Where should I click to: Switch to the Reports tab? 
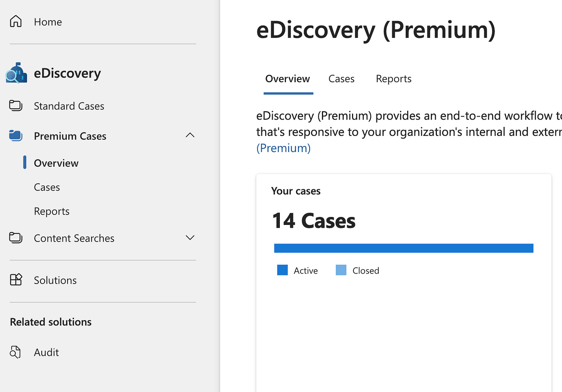(x=394, y=79)
